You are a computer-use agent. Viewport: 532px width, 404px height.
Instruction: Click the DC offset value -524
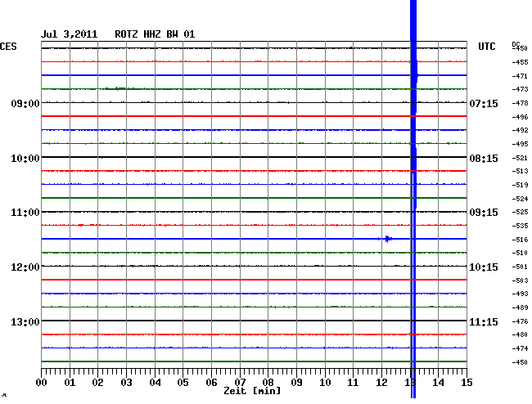click(x=520, y=199)
